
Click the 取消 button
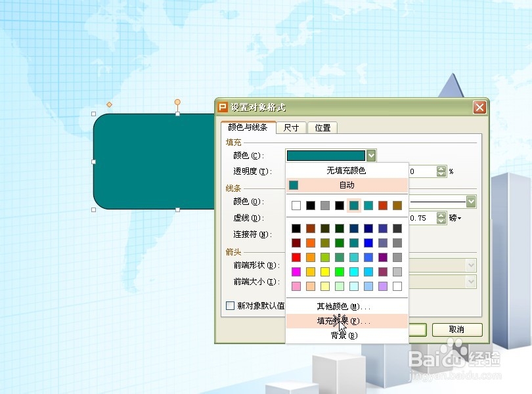pos(457,330)
